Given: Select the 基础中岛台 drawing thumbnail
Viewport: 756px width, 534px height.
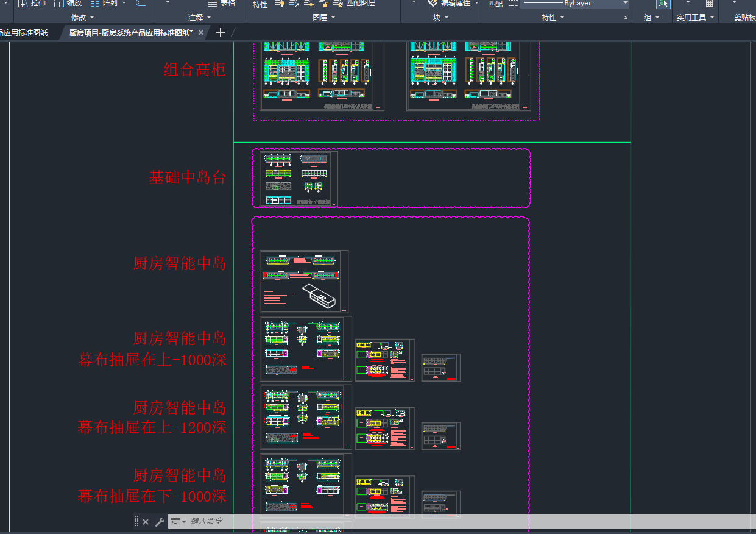Looking at the screenshot, I should [x=299, y=179].
